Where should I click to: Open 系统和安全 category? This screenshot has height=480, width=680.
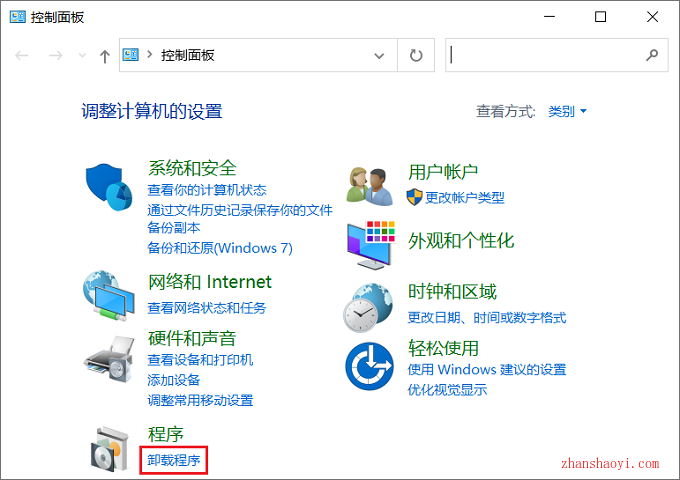click(193, 168)
